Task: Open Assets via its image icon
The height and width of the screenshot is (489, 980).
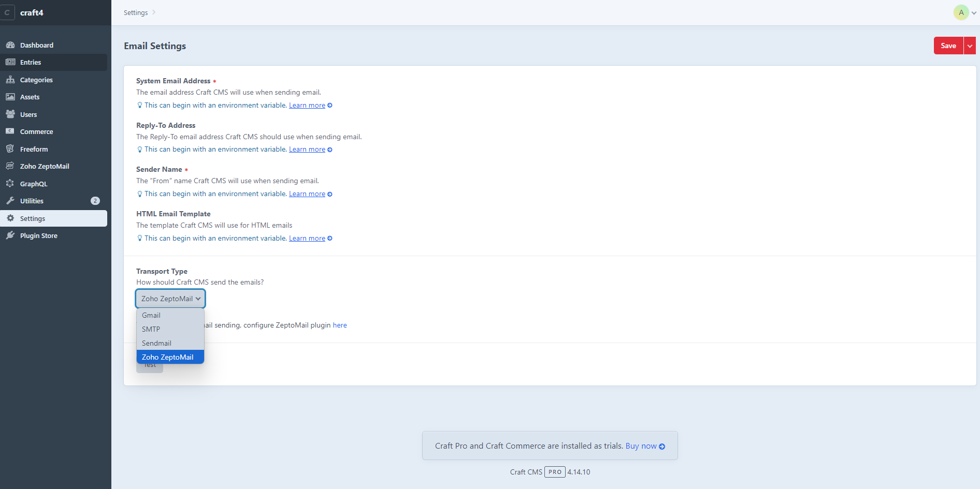Action: pos(10,97)
